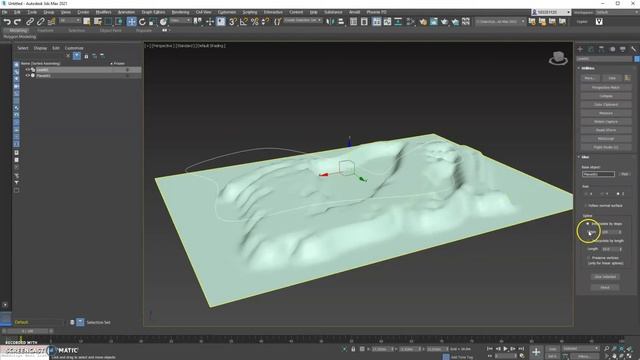Switch to the Modeling ribbon tab

18,30
